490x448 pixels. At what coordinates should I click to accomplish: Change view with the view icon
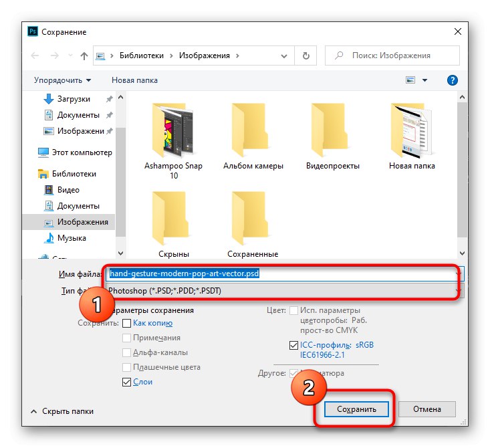click(410, 80)
